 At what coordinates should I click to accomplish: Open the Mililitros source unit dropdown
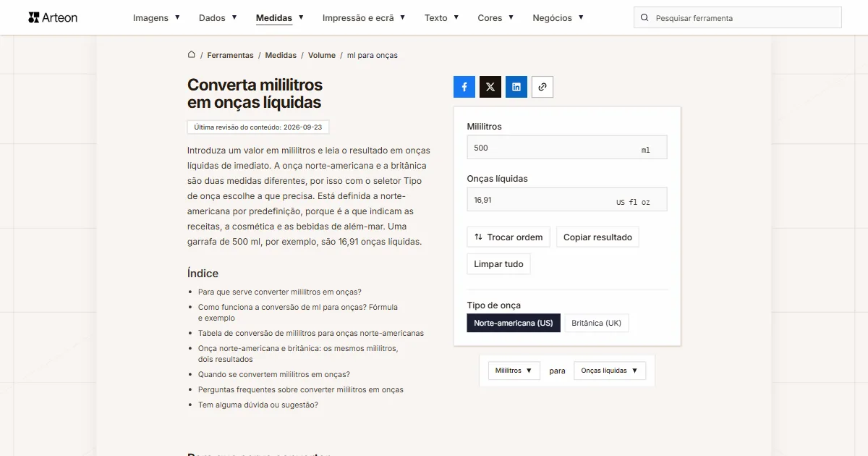514,371
